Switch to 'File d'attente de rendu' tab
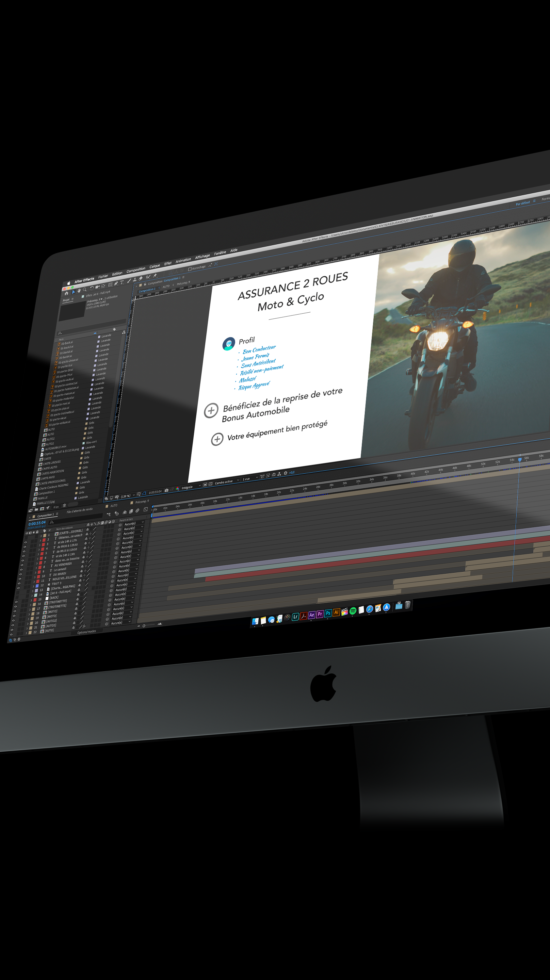 (79, 510)
